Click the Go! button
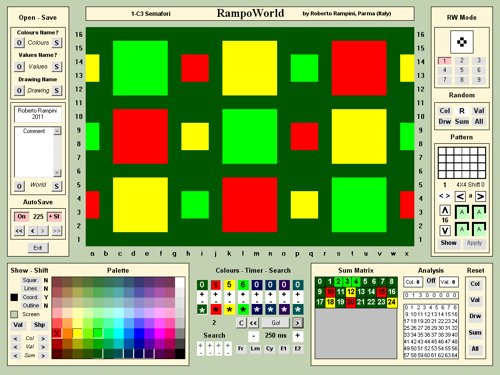 pyautogui.click(x=276, y=323)
